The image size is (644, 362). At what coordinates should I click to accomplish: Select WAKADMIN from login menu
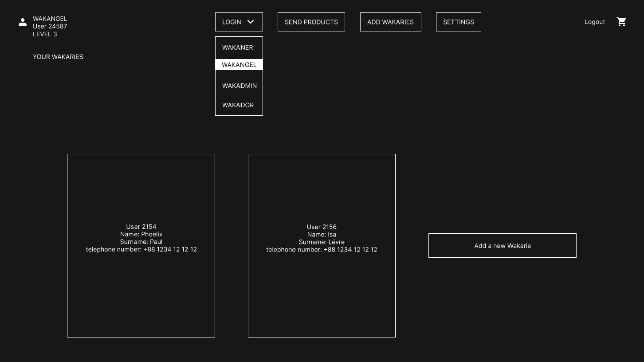coord(239,86)
